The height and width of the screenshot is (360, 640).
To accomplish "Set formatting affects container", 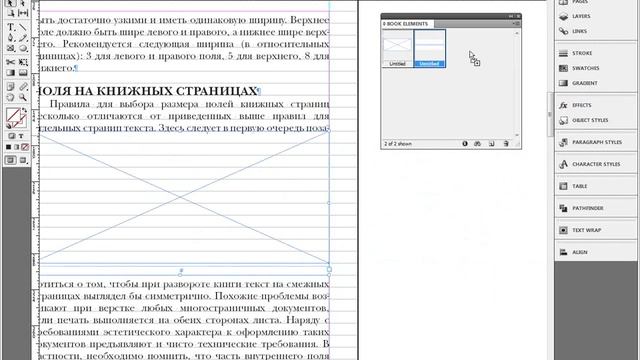I will pyautogui.click(x=11, y=136).
